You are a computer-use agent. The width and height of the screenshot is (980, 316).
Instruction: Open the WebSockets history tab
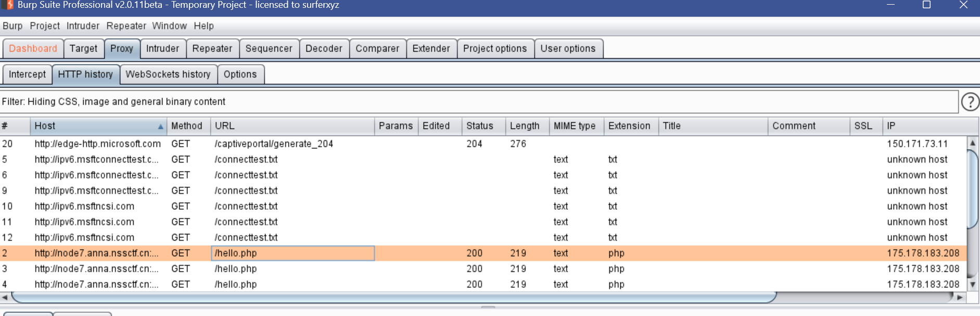168,74
